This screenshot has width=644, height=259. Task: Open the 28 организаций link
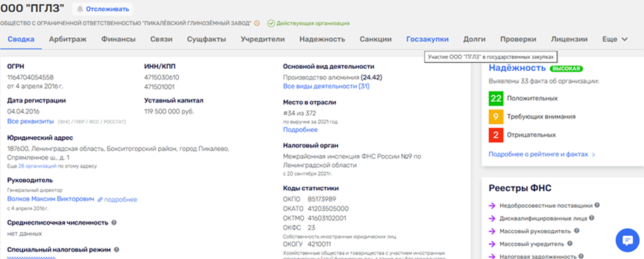37,166
